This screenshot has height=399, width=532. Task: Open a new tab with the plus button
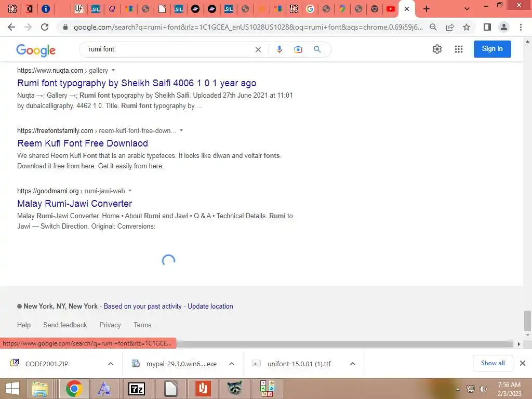coord(427,9)
